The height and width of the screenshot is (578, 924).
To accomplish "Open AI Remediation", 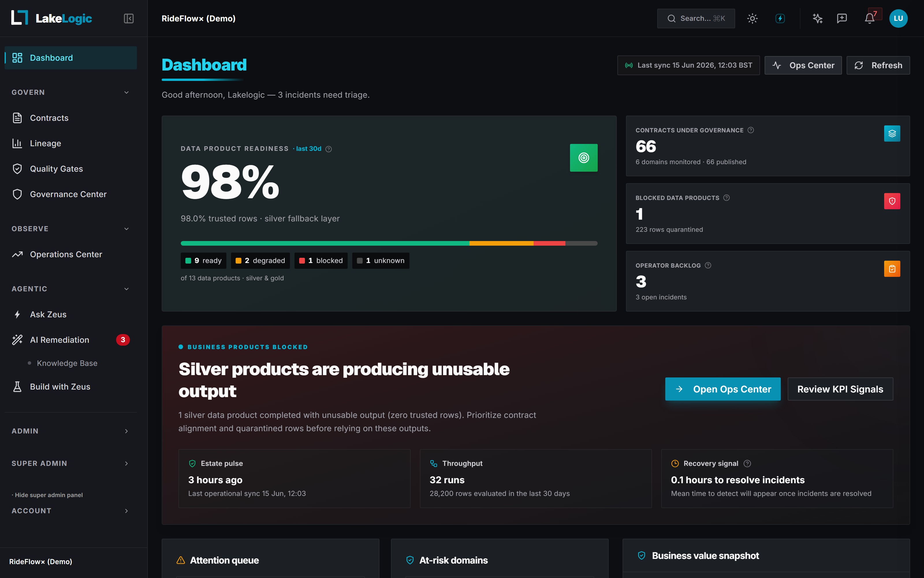I will (71, 340).
